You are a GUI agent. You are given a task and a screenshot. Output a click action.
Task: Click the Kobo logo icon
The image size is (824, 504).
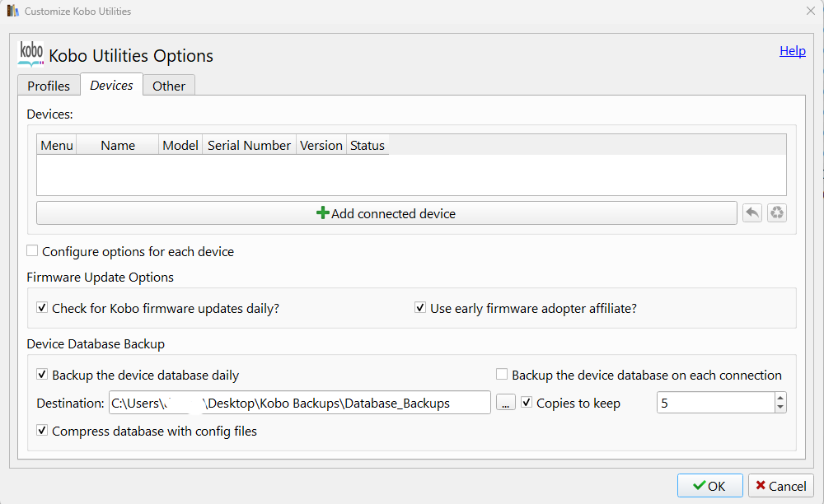coord(30,54)
